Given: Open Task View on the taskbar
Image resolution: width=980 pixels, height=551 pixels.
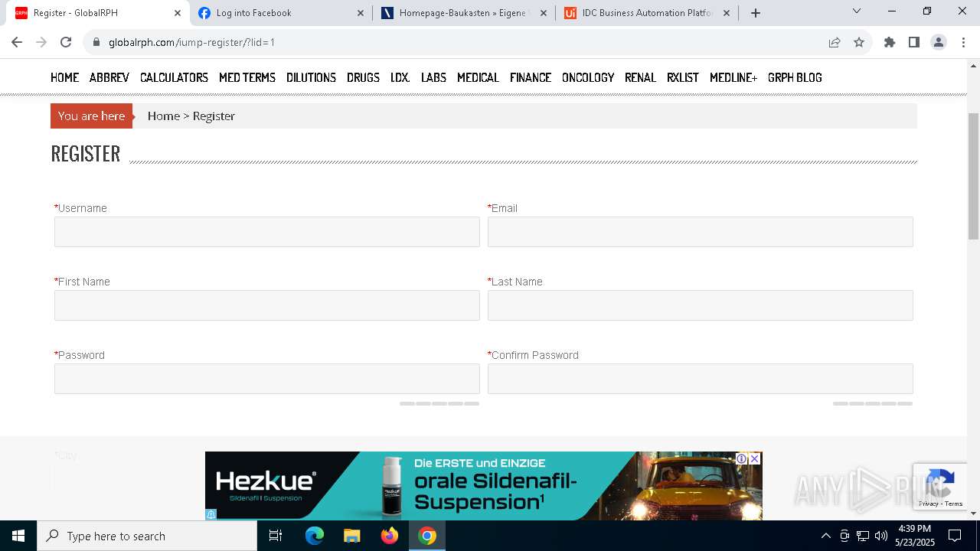Looking at the screenshot, I should pos(276,536).
